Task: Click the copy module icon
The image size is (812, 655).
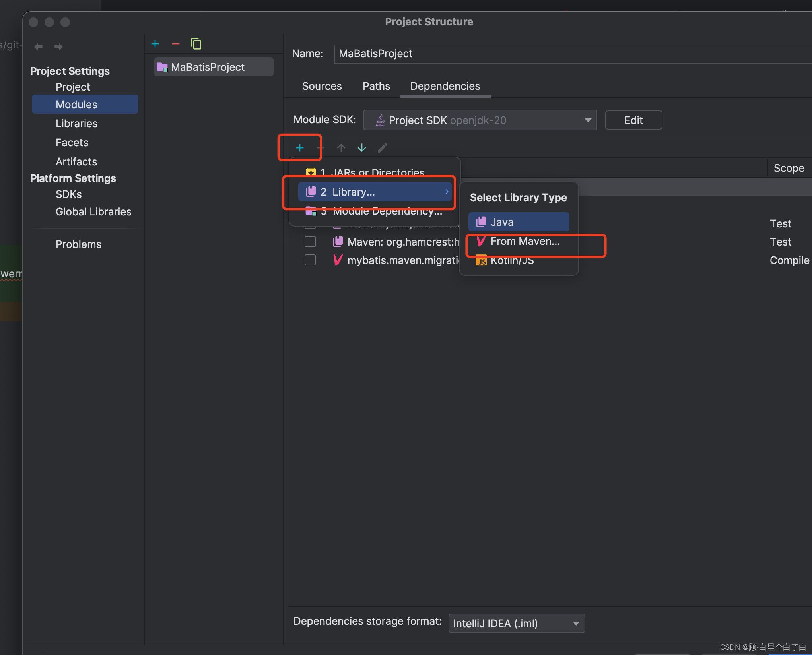Action: click(196, 44)
